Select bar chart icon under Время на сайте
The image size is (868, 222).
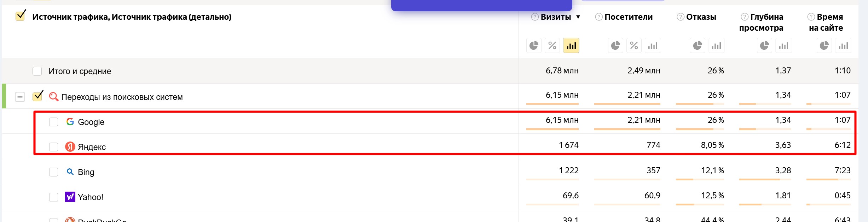[x=843, y=46]
